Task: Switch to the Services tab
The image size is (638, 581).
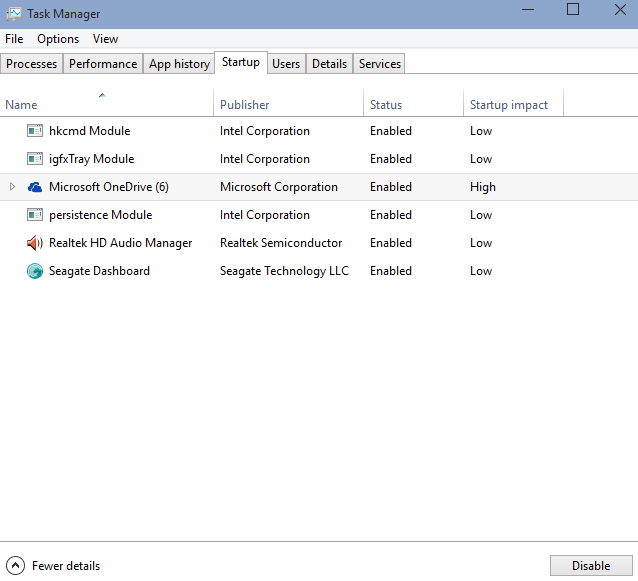Action: (x=380, y=64)
